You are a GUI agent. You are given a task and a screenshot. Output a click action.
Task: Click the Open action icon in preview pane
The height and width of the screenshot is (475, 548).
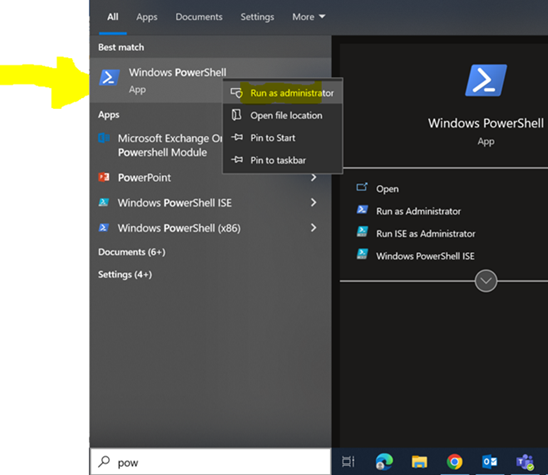tap(362, 187)
